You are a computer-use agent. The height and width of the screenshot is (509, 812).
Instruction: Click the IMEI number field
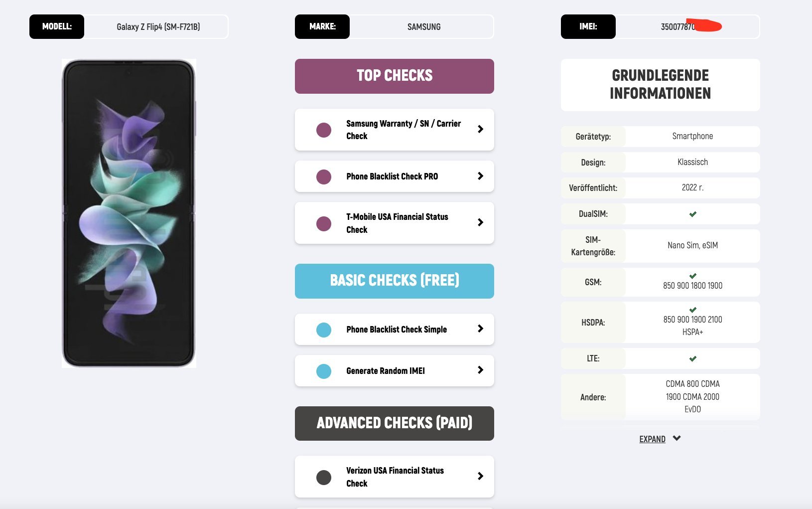pos(687,27)
